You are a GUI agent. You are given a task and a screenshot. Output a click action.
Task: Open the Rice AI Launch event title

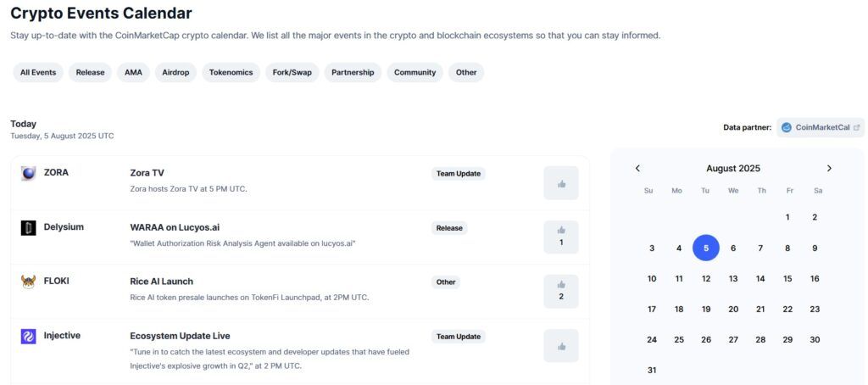coord(161,282)
